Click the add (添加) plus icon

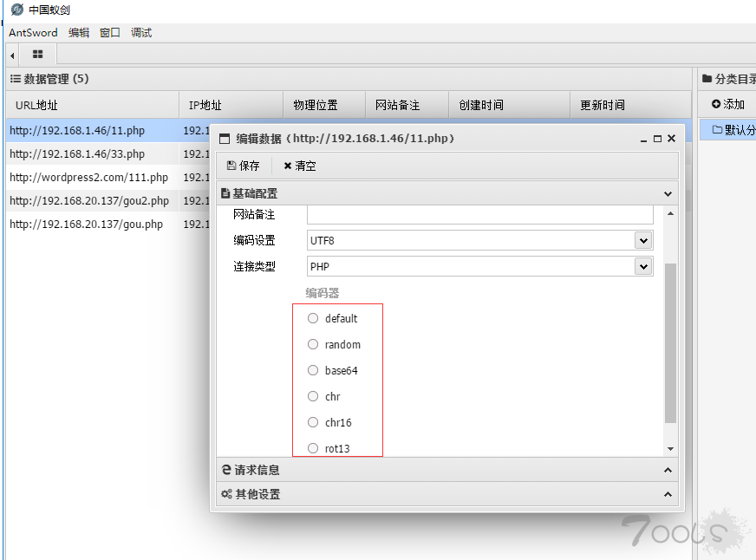tap(716, 104)
